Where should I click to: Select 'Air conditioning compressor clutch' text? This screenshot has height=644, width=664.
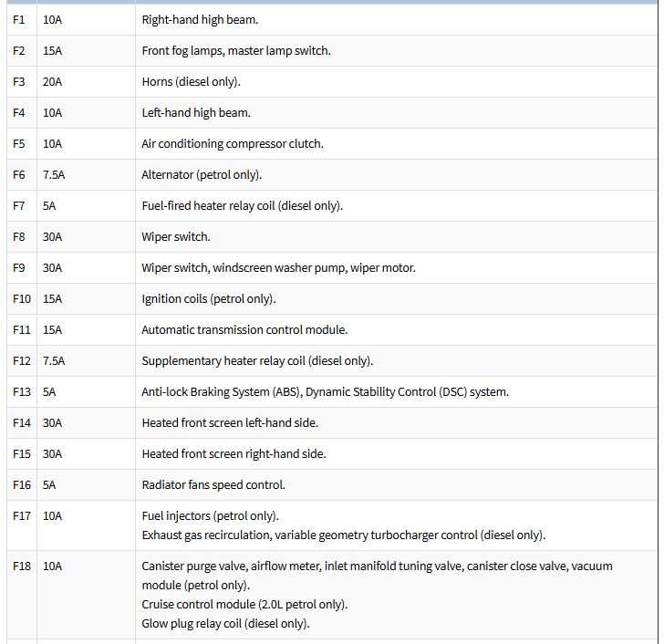coord(232,143)
